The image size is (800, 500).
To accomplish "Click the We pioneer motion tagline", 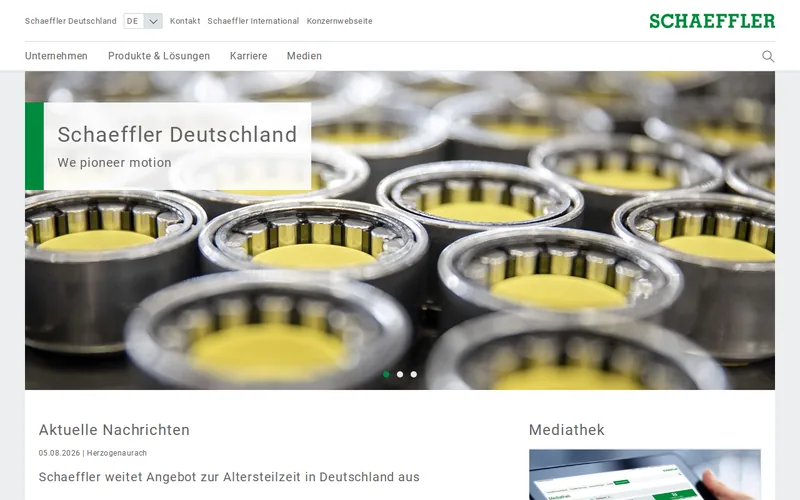I will 114,163.
